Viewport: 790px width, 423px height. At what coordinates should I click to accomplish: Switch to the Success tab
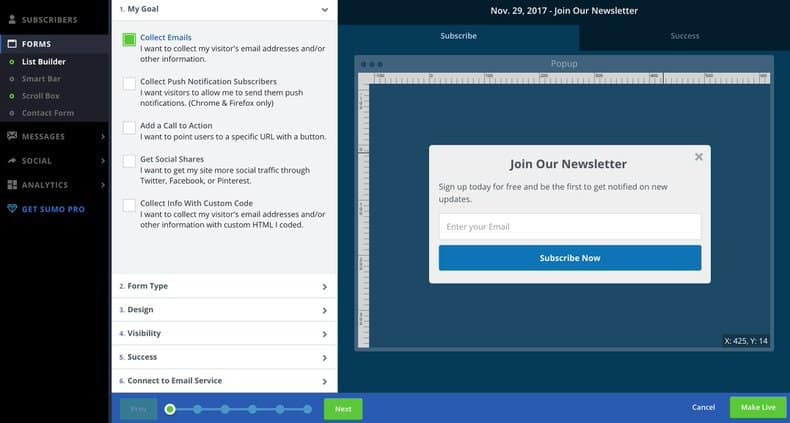(x=684, y=36)
